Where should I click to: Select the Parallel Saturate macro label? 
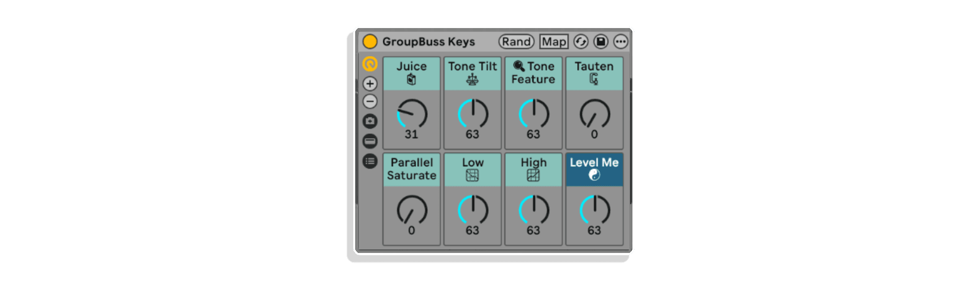click(412, 169)
